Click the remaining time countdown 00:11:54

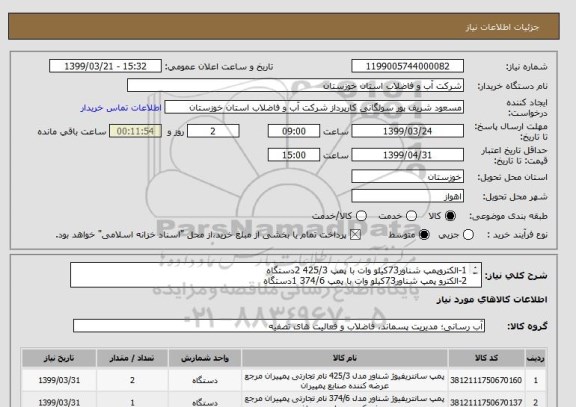point(135,131)
